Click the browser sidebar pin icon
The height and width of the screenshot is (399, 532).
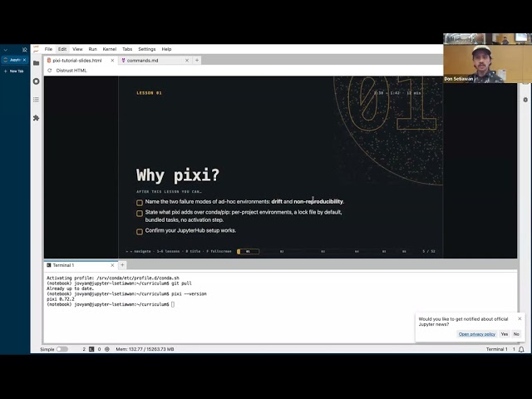[24, 50]
